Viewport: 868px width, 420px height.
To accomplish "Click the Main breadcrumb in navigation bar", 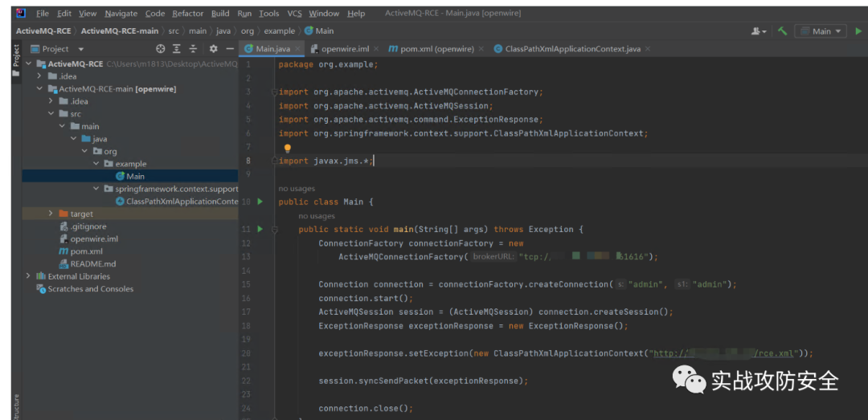I will tap(319, 31).
